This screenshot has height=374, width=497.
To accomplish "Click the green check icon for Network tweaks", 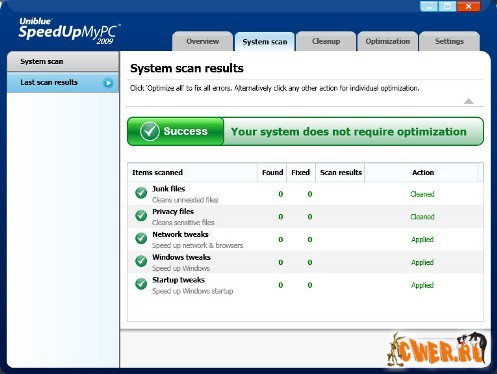I will (x=141, y=238).
